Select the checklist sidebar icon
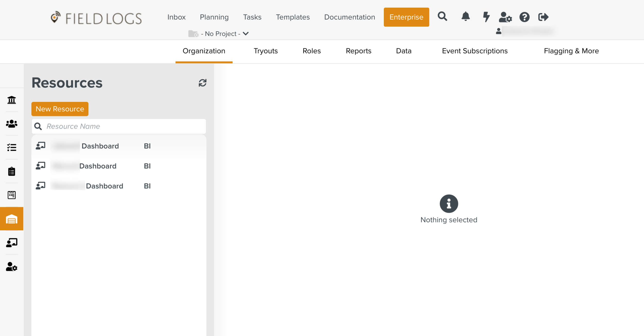644x336 pixels. click(12, 147)
